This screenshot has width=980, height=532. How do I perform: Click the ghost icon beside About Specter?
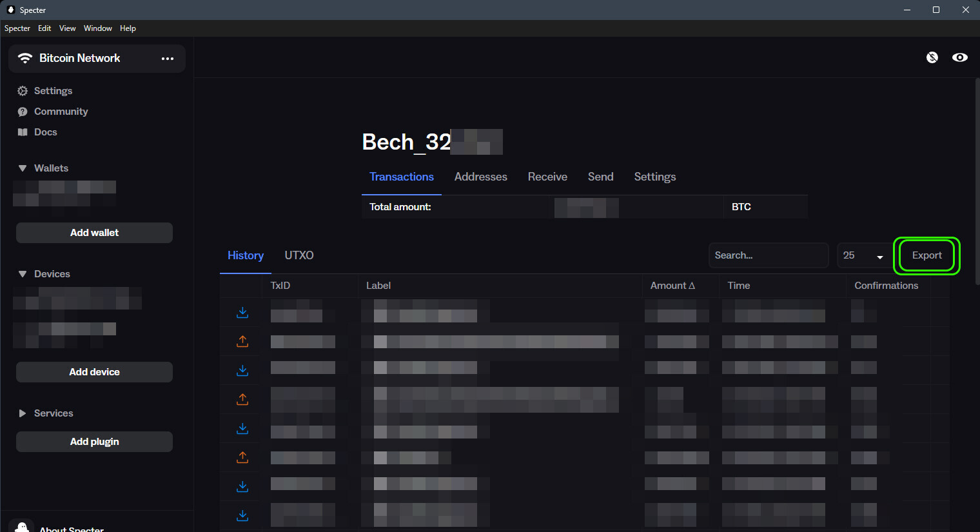point(23,527)
